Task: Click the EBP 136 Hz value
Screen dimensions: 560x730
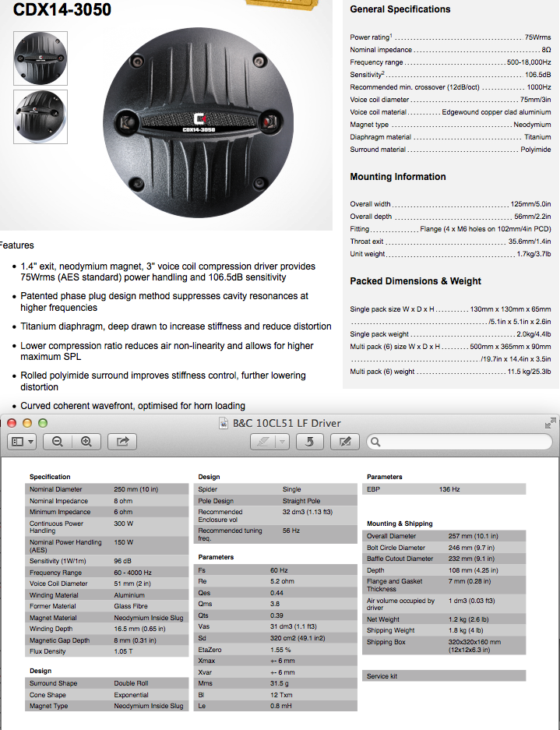Action: [x=449, y=489]
